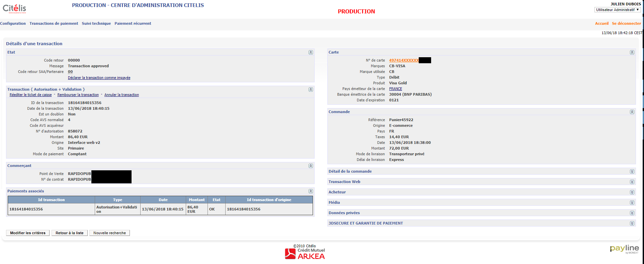Open the Transactions de paiement menu
The image size is (644, 264).
54,23
